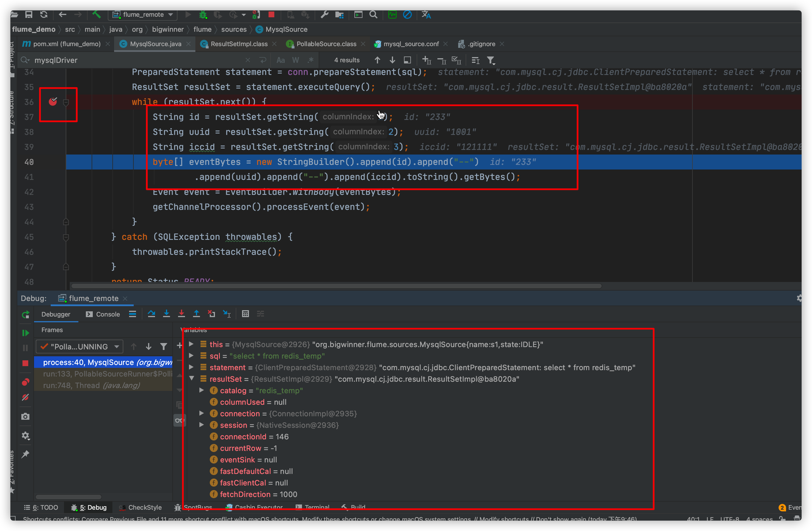Toggle Match Case Aa in search bar
812x531 pixels.
coord(280,60)
